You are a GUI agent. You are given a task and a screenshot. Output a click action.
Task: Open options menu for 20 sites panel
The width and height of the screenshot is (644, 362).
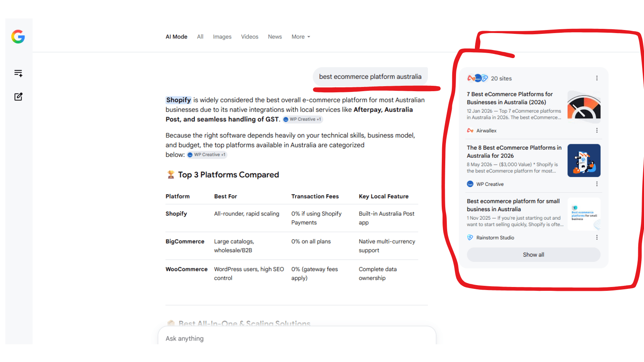[x=597, y=78]
